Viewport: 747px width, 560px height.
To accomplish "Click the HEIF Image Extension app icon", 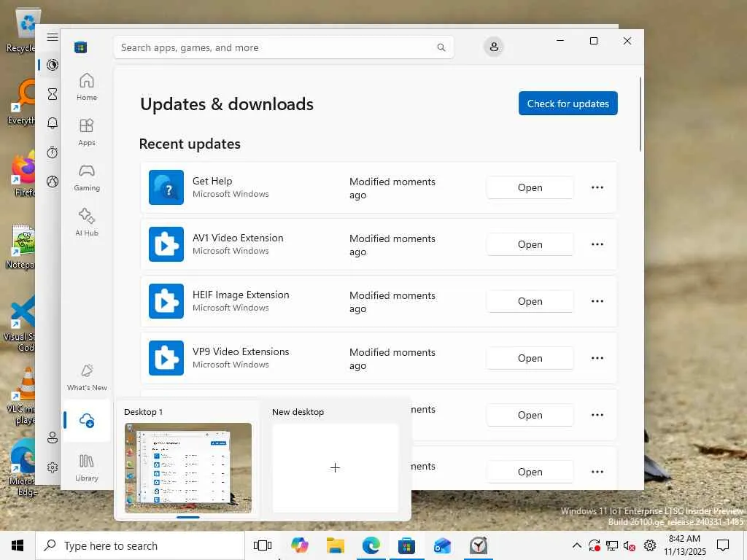I will tap(166, 301).
